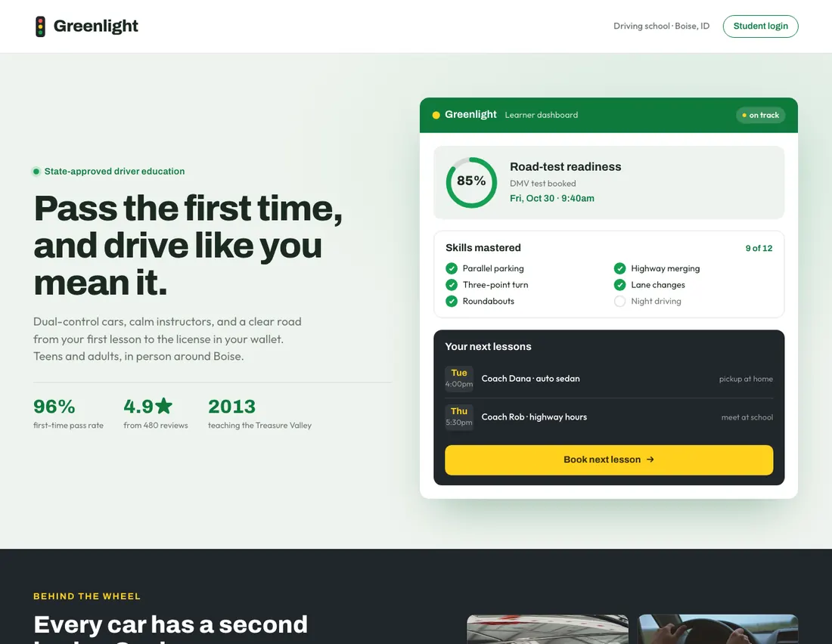
Task: Click the '2013' teaching since stat
Action: (231, 407)
